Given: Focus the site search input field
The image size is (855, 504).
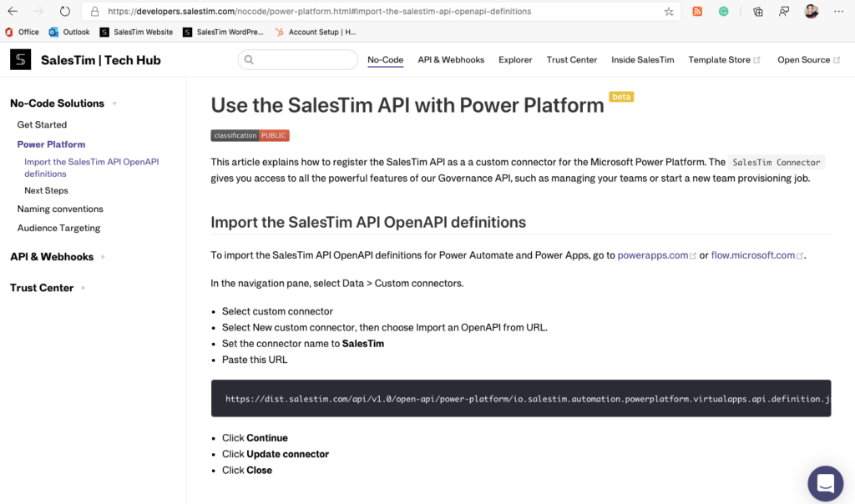Looking at the screenshot, I should pyautogui.click(x=298, y=59).
